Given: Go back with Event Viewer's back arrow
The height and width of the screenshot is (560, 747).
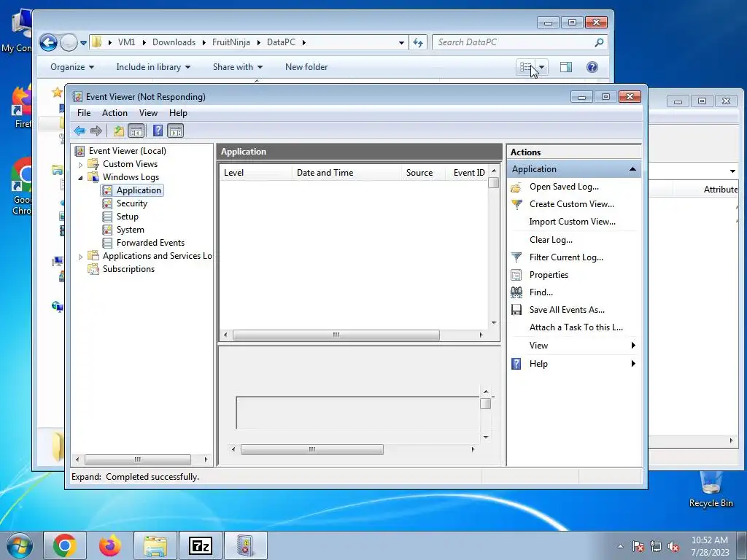Looking at the screenshot, I should (x=80, y=131).
